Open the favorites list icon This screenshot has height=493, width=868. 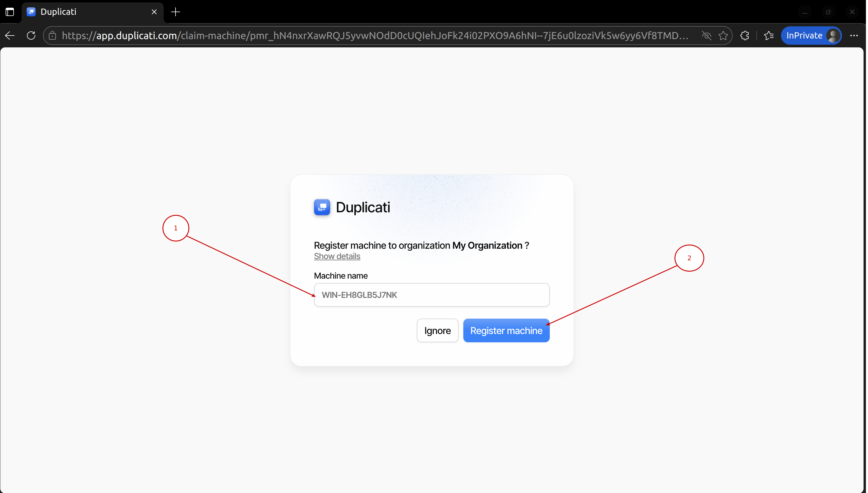(769, 36)
